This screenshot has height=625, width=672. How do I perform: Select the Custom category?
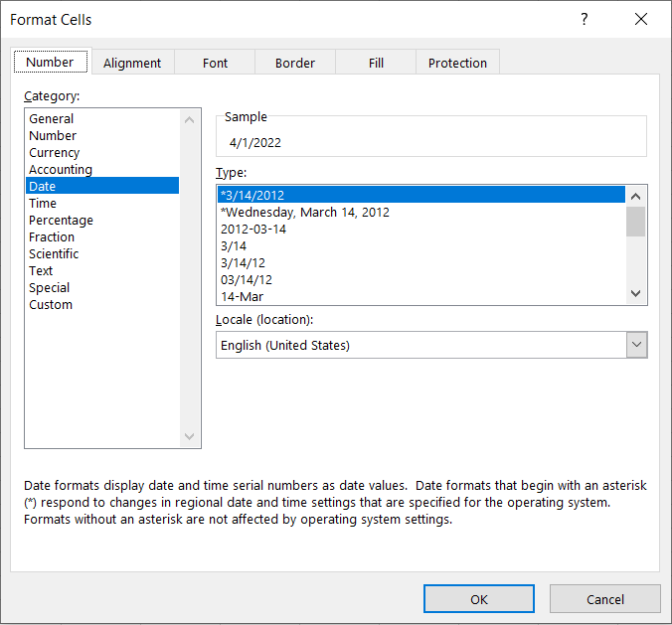[x=51, y=305]
